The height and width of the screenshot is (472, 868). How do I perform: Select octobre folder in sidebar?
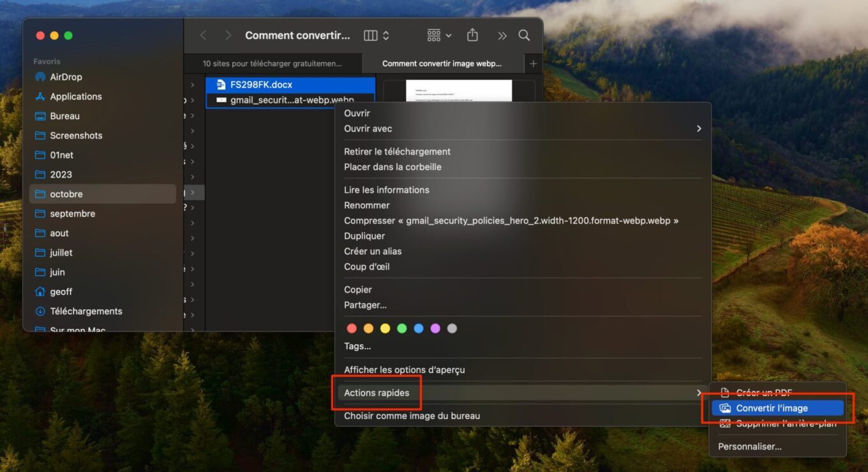pos(102,194)
